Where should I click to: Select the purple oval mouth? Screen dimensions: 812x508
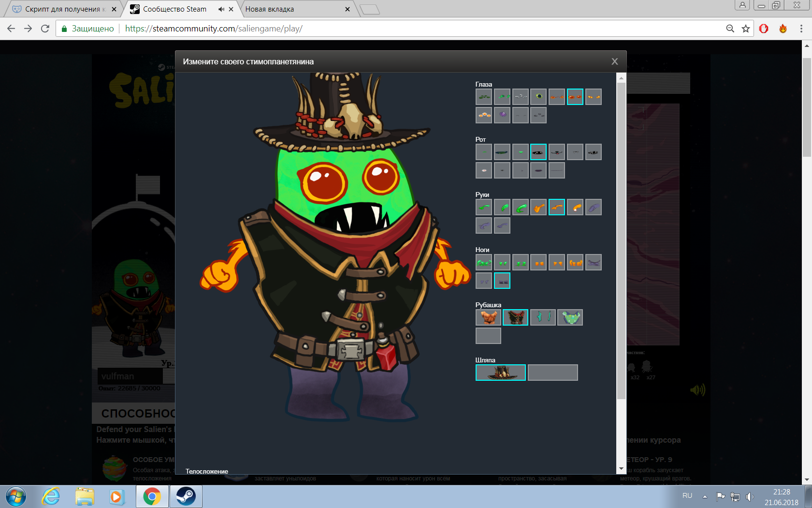(x=538, y=170)
